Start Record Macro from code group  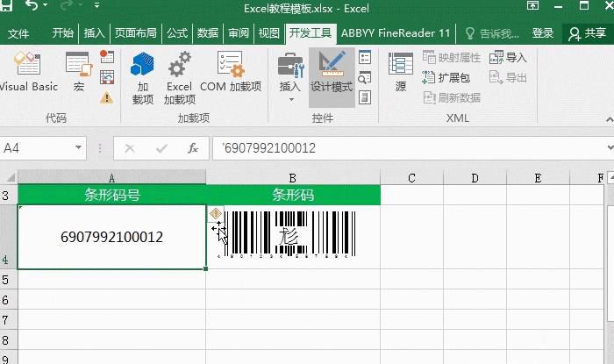(106, 57)
